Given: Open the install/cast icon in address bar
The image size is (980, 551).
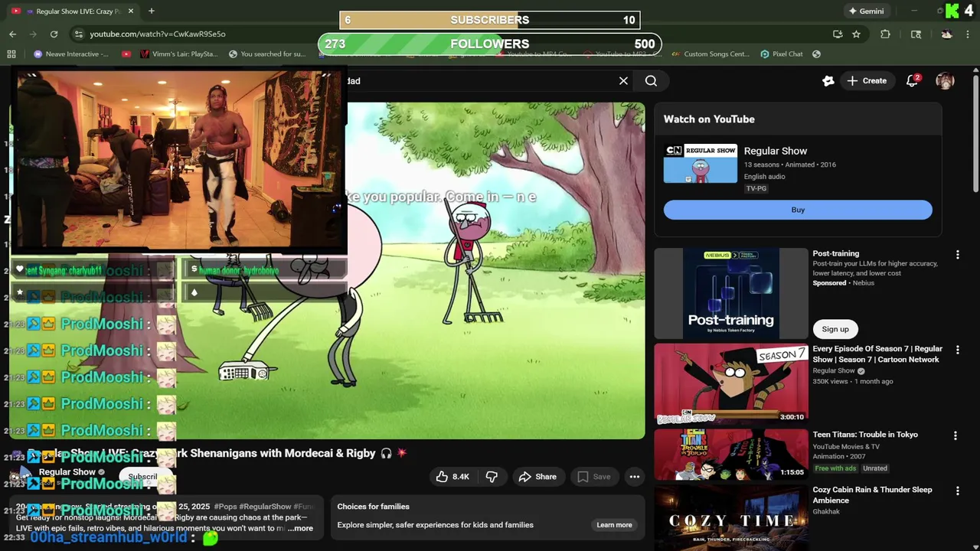Looking at the screenshot, I should click(x=838, y=34).
